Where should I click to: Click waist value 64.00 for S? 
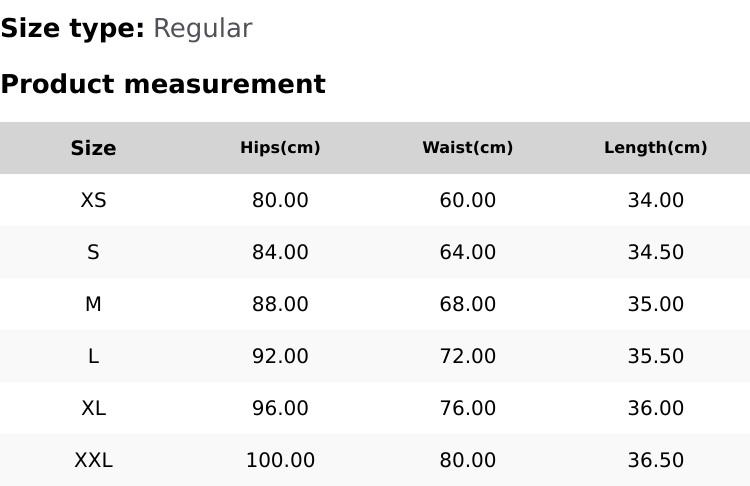click(467, 252)
